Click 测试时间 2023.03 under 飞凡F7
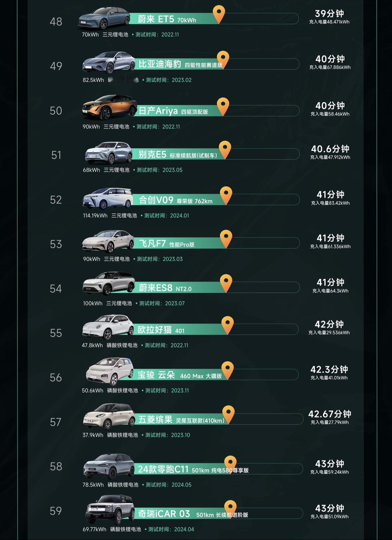This screenshot has height=540, width=392. point(160,259)
